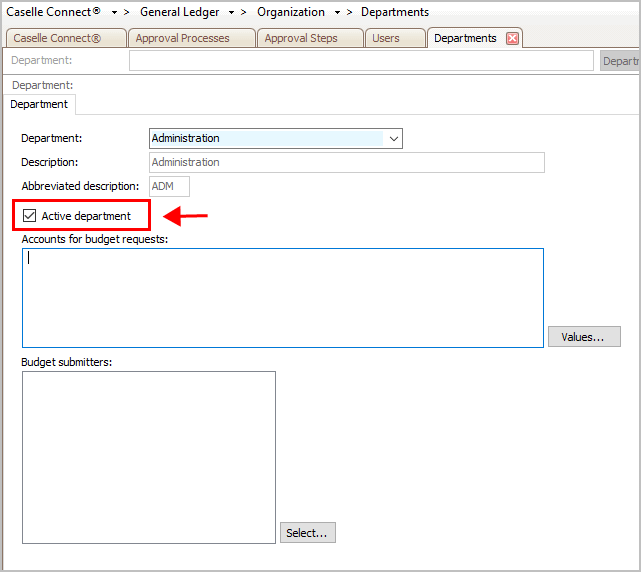Focus the top Department search field
This screenshot has height=572, width=641.
point(360,61)
